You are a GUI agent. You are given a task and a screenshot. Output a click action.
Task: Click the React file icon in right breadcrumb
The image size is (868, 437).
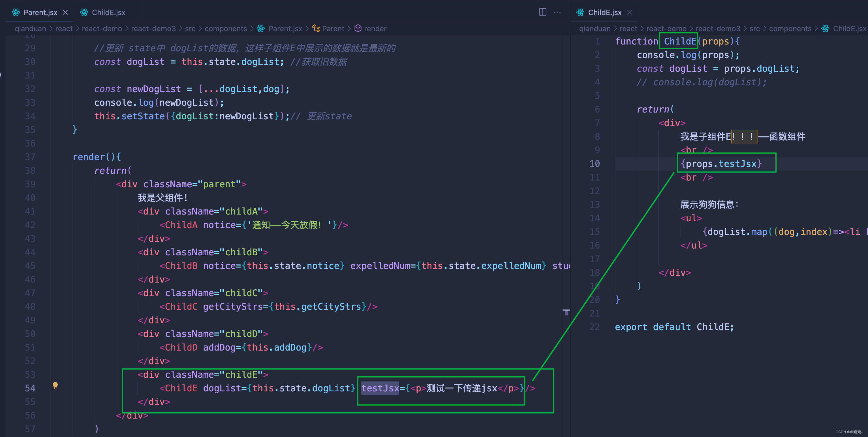pyautogui.click(x=825, y=29)
